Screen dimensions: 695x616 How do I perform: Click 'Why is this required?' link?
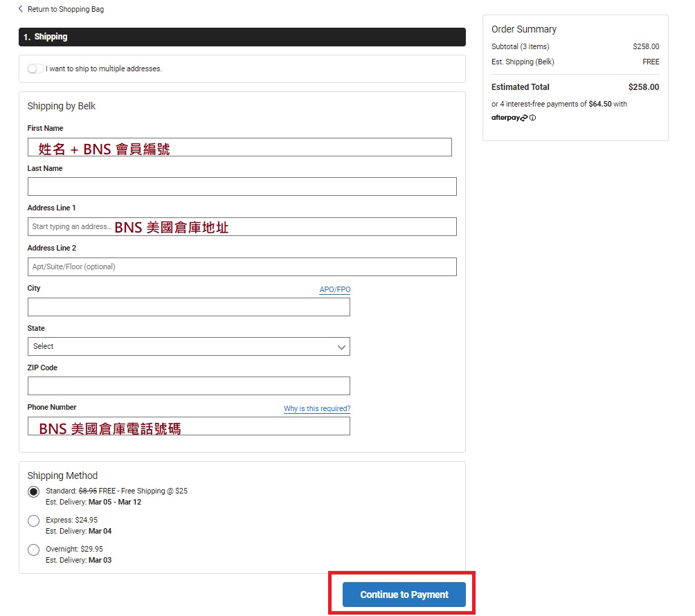tap(316, 408)
